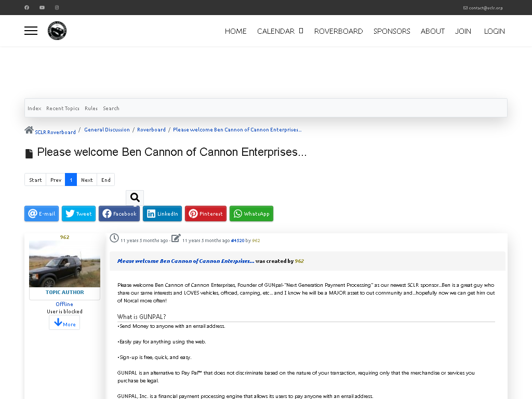
Task: Click 962 after 'was created by'
Action: tap(299, 261)
